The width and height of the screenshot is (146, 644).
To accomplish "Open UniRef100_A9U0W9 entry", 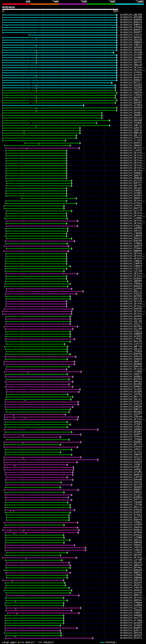I will click(x=131, y=120).
